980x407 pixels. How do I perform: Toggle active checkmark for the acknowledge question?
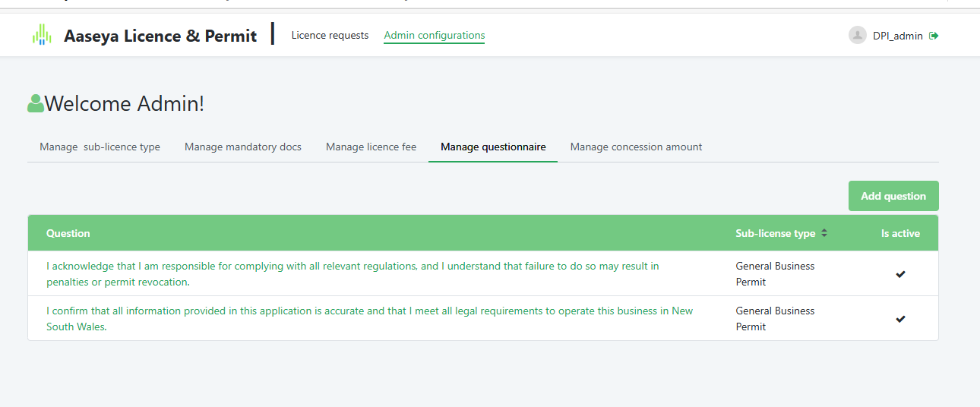tap(900, 274)
